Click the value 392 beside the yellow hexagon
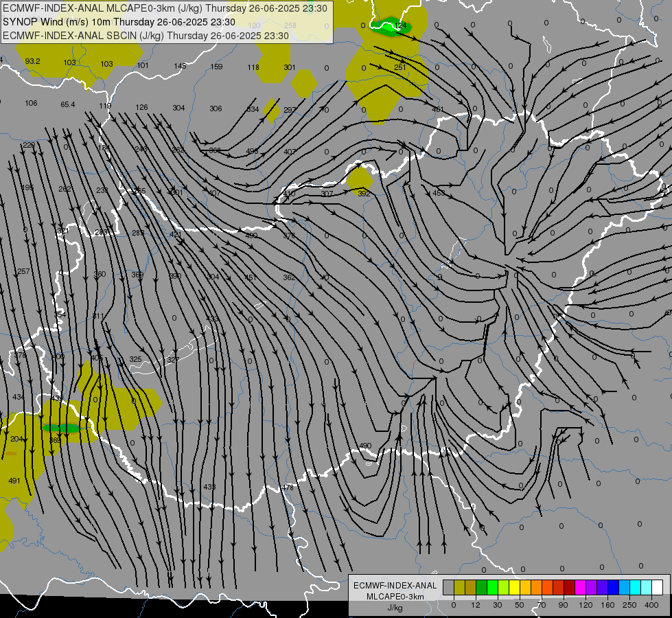 click(364, 194)
